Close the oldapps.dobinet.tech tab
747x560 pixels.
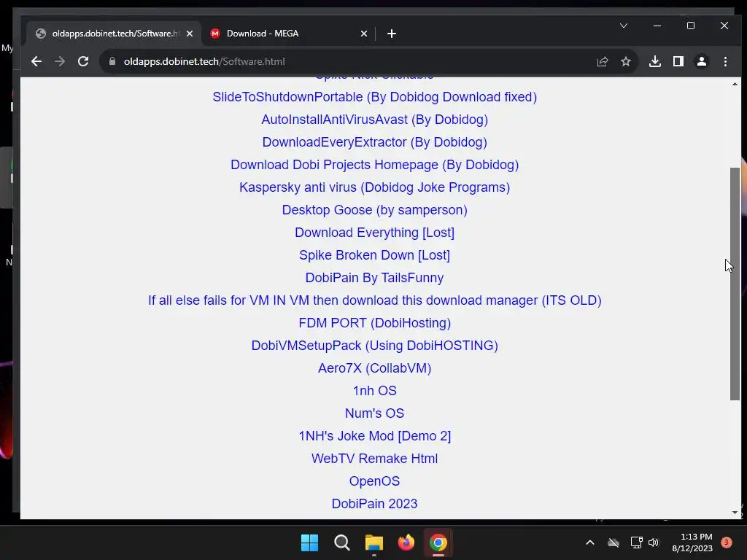190,34
